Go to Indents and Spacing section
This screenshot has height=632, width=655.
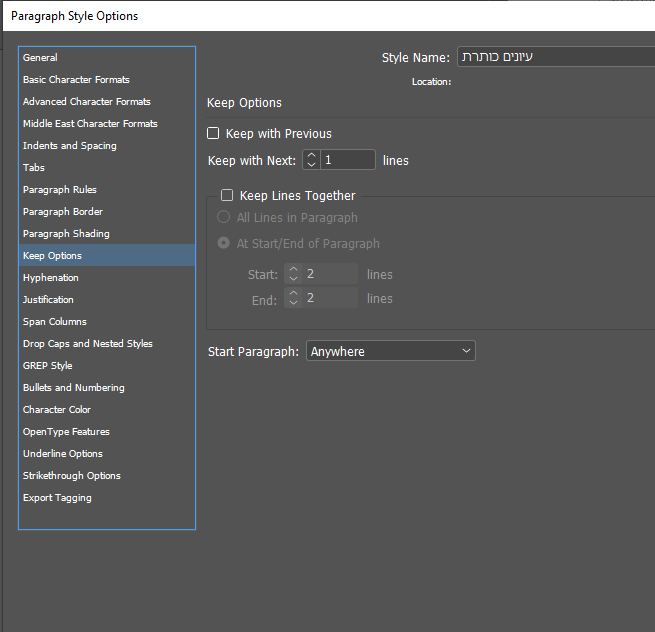[70, 146]
